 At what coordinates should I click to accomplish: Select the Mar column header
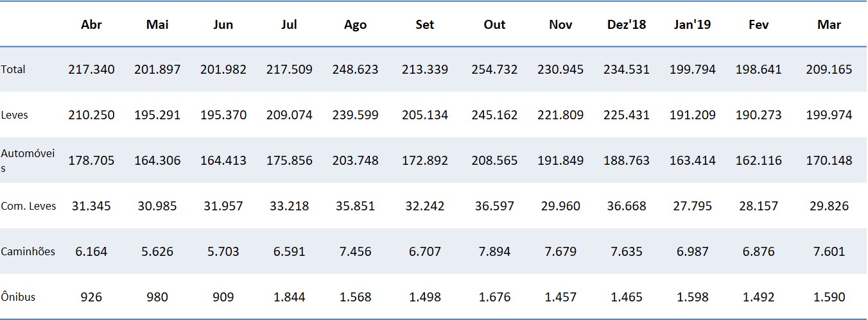pos(829,25)
